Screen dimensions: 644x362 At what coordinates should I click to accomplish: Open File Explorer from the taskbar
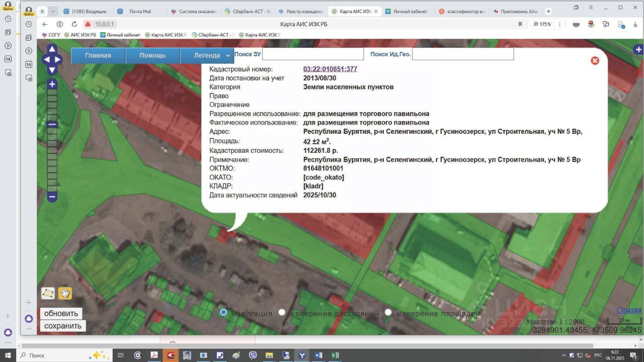point(269,355)
